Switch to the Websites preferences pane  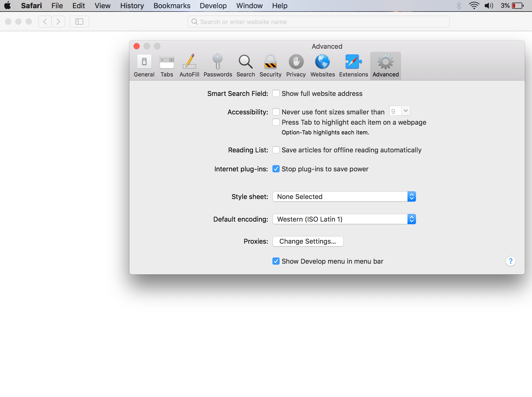click(322, 65)
